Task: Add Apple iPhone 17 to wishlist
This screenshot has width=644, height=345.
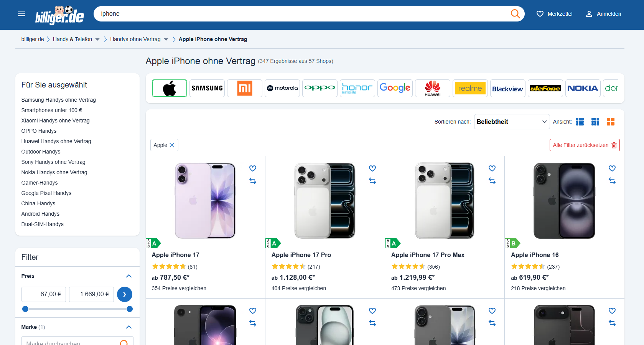Action: (253, 168)
